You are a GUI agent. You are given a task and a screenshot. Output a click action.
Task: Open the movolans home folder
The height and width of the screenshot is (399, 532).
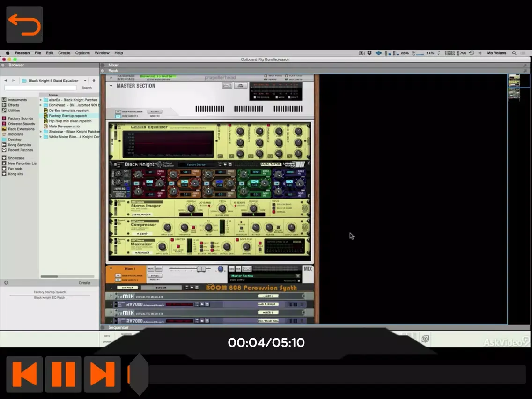click(15, 134)
